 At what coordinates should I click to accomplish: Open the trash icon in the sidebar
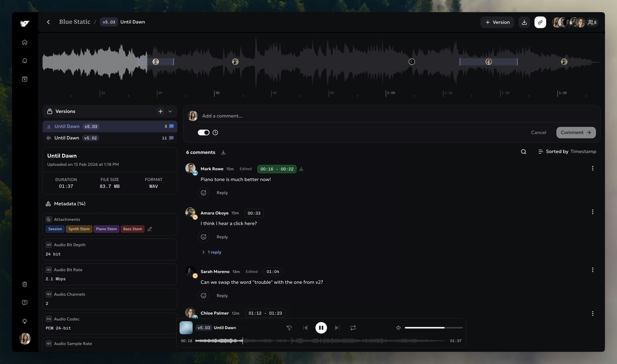pos(25,284)
